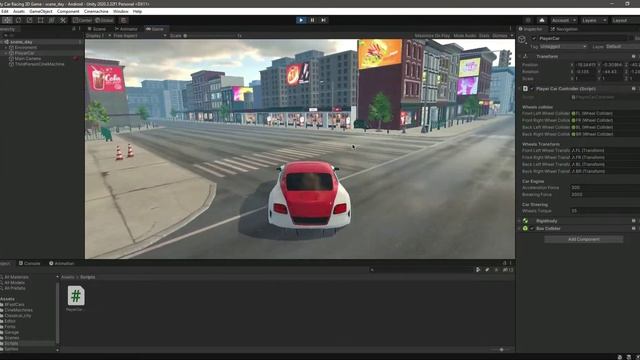Switch to the Animation tab

62,263
